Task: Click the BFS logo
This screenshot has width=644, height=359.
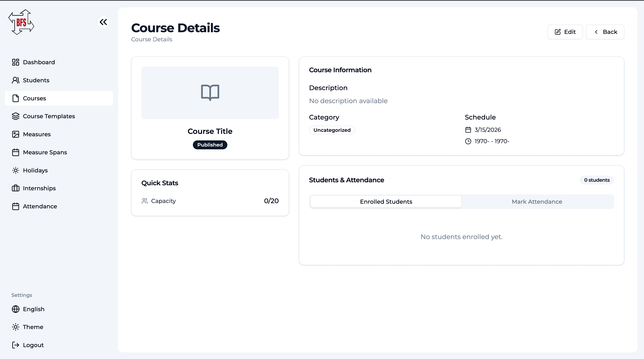Action: [21, 22]
